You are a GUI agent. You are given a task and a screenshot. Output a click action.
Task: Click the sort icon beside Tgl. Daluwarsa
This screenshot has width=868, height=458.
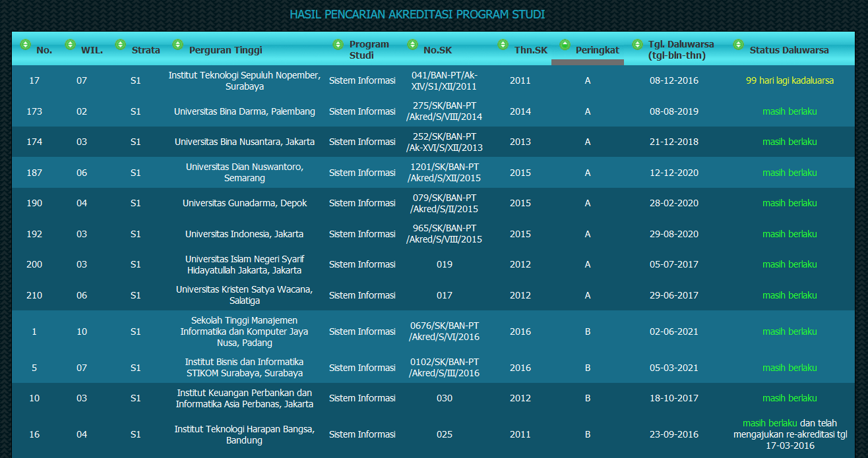637,44
